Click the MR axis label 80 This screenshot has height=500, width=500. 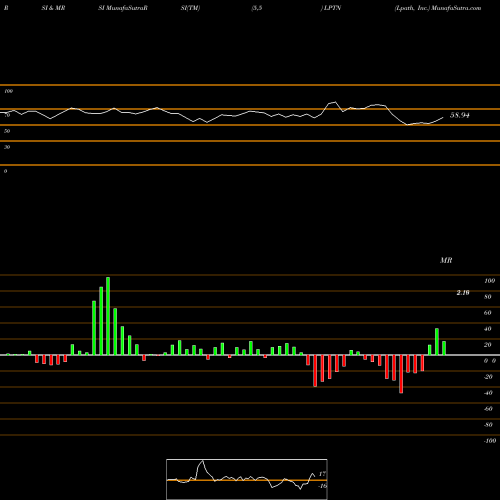click(488, 297)
